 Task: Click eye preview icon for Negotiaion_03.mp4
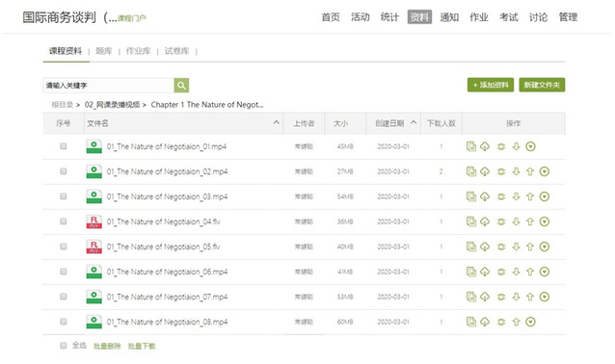(501, 196)
